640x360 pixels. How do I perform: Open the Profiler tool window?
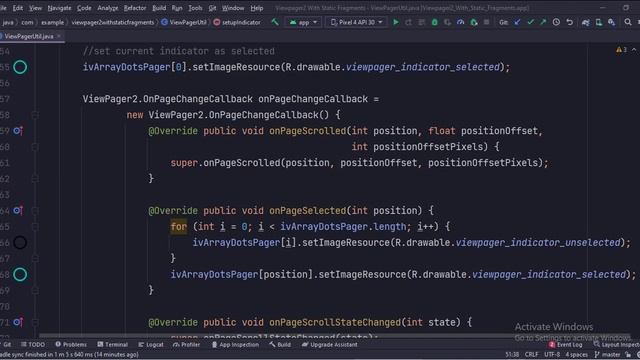point(187,344)
